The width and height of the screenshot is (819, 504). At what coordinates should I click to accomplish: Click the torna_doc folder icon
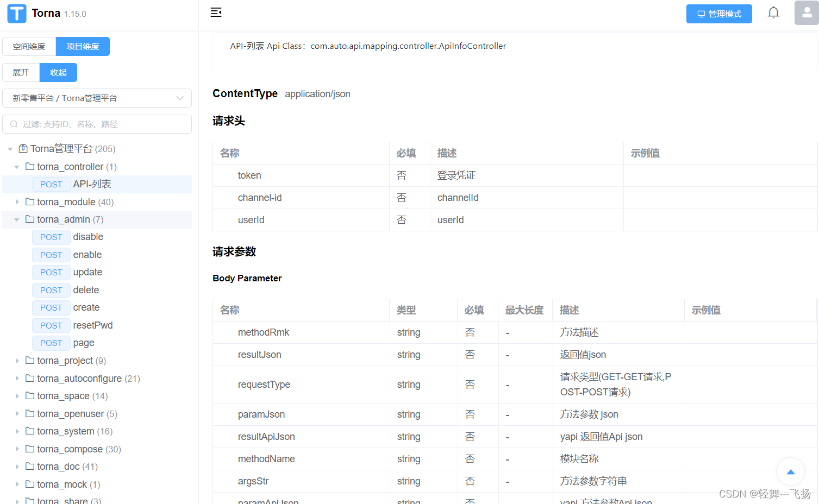coord(30,466)
